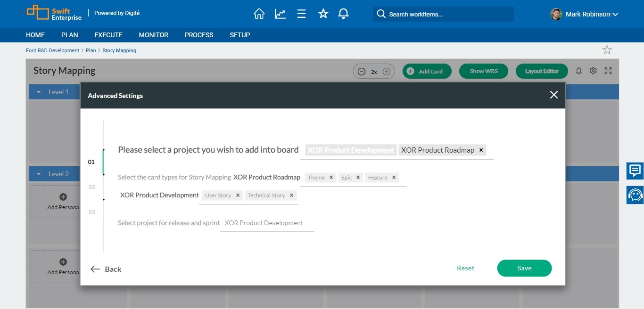Open the notifications bell in top bar
The height and width of the screenshot is (309, 644).
pos(344,14)
